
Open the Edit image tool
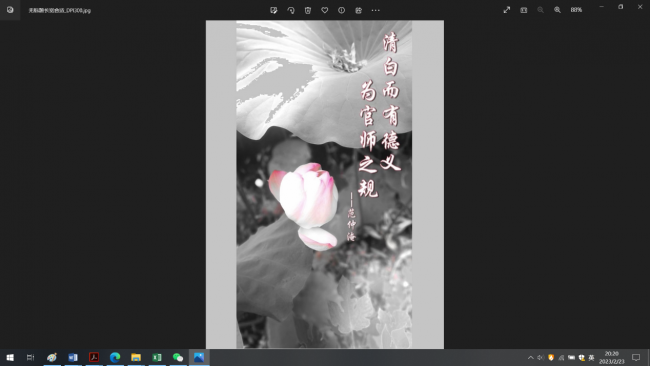(274, 10)
